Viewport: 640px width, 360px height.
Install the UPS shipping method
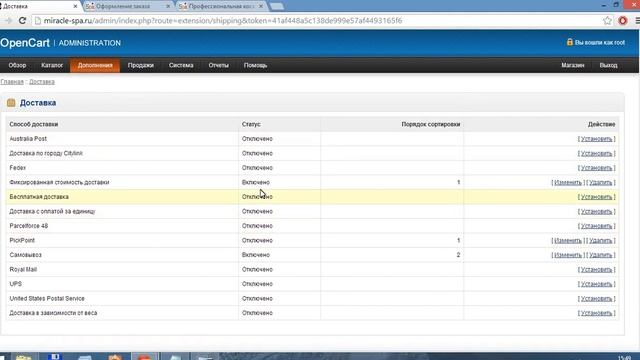(x=596, y=284)
